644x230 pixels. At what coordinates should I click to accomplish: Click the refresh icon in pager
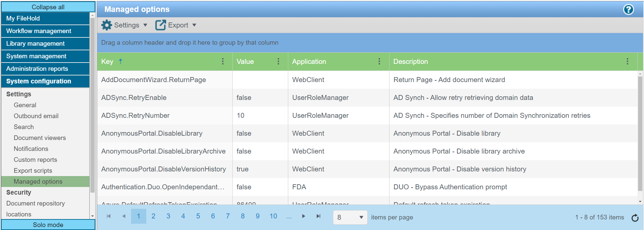pyautogui.click(x=635, y=218)
